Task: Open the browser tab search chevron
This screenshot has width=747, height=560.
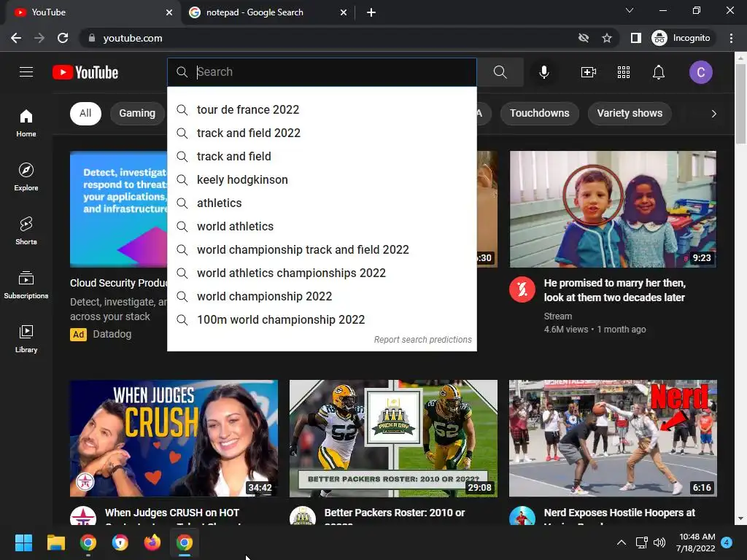Action: [x=630, y=10]
